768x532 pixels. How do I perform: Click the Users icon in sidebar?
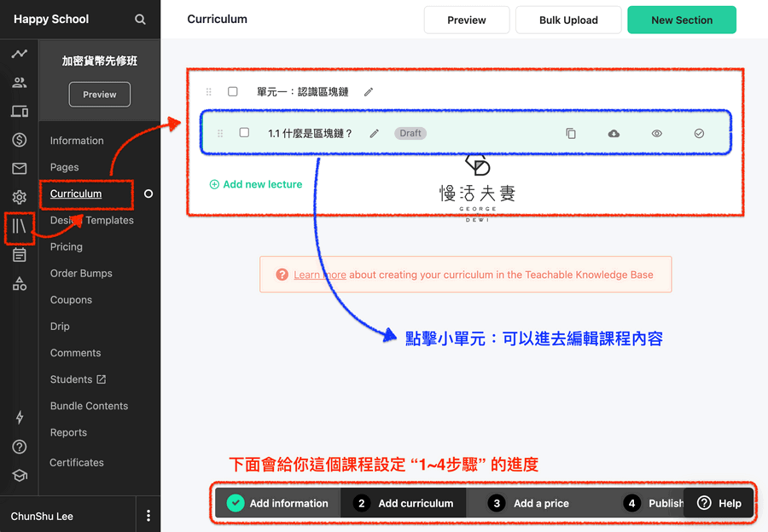19,83
